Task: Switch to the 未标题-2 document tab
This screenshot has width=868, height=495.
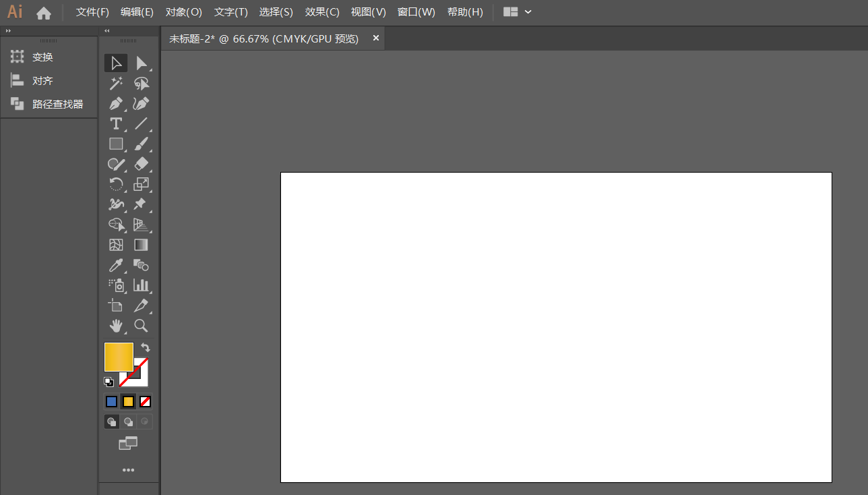Action: pyautogui.click(x=263, y=39)
